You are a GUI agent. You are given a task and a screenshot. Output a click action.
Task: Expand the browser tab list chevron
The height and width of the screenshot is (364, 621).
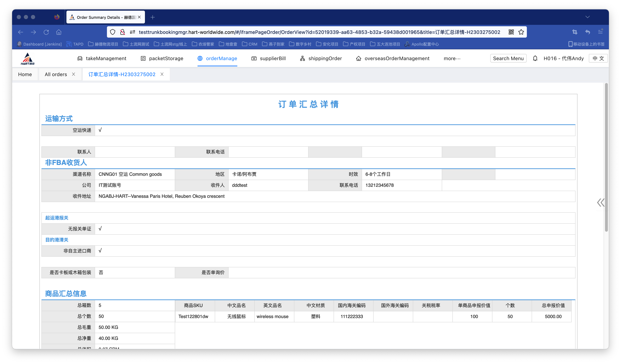click(x=587, y=17)
